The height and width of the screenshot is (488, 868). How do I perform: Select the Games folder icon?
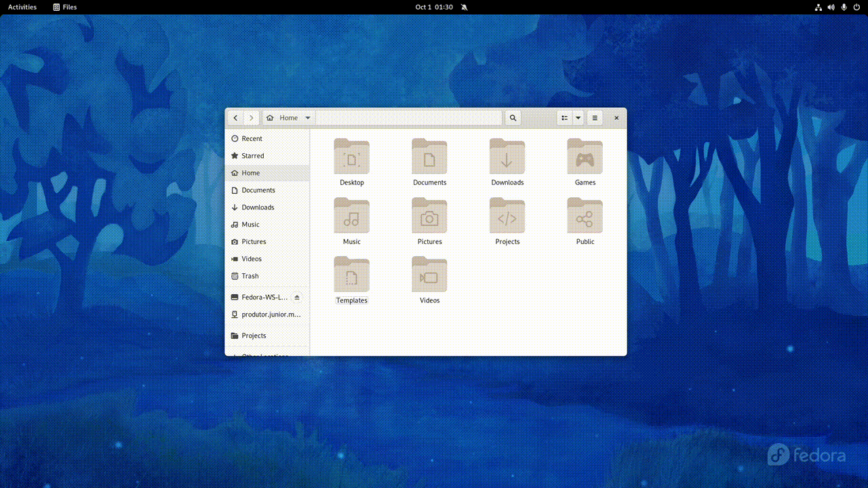[585, 157]
